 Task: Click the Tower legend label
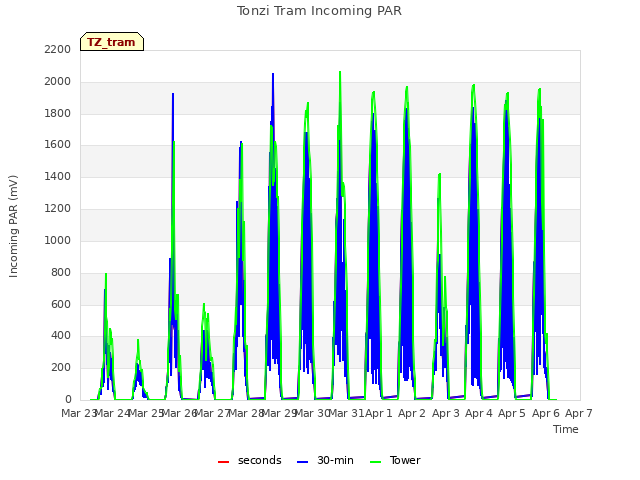(405, 460)
